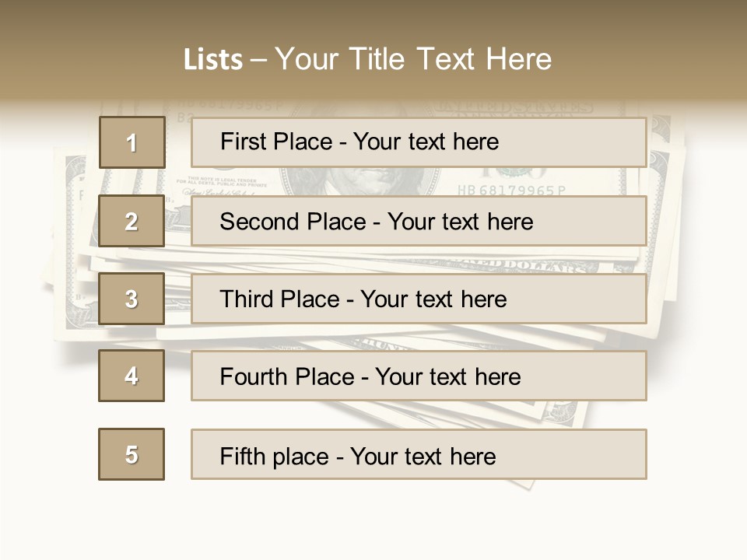Click the bold word Lists in title

[x=212, y=60]
